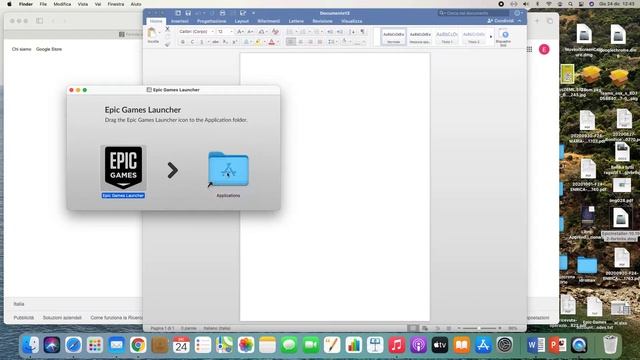Clear formatting with the eraser A icon
640x360 pixels.
[x=275, y=31]
